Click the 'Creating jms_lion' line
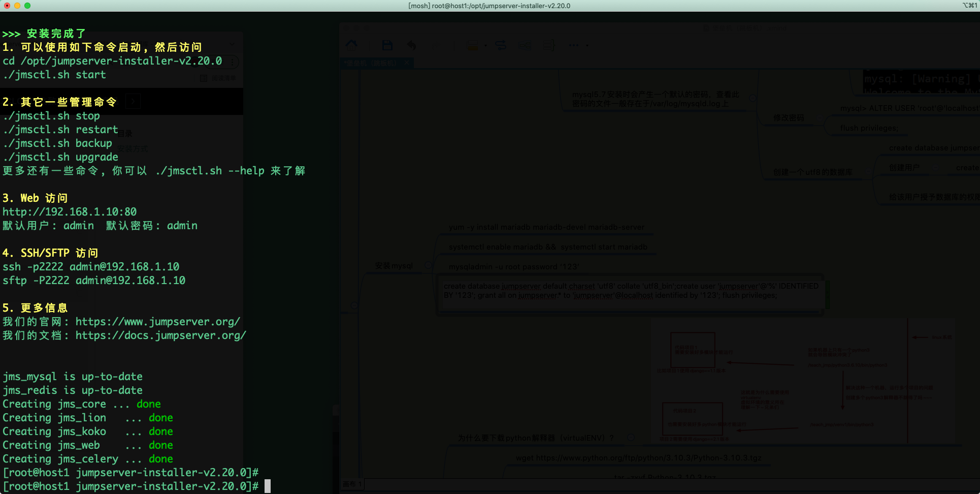Viewport: 980px width, 494px height. pos(88,418)
